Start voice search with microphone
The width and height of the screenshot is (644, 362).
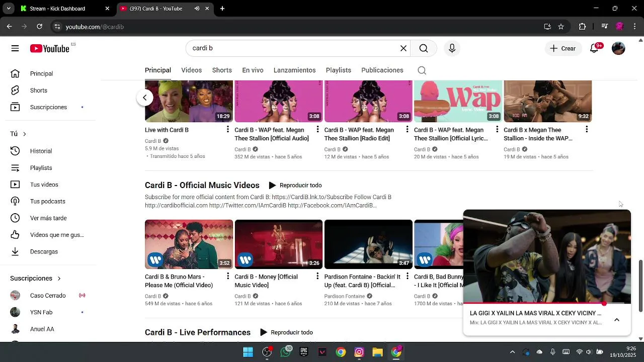tap(452, 48)
